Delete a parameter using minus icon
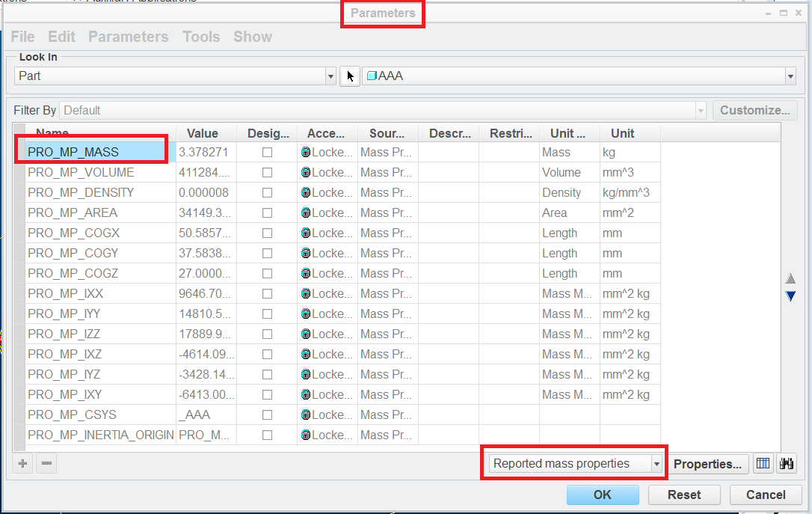 tap(46, 463)
